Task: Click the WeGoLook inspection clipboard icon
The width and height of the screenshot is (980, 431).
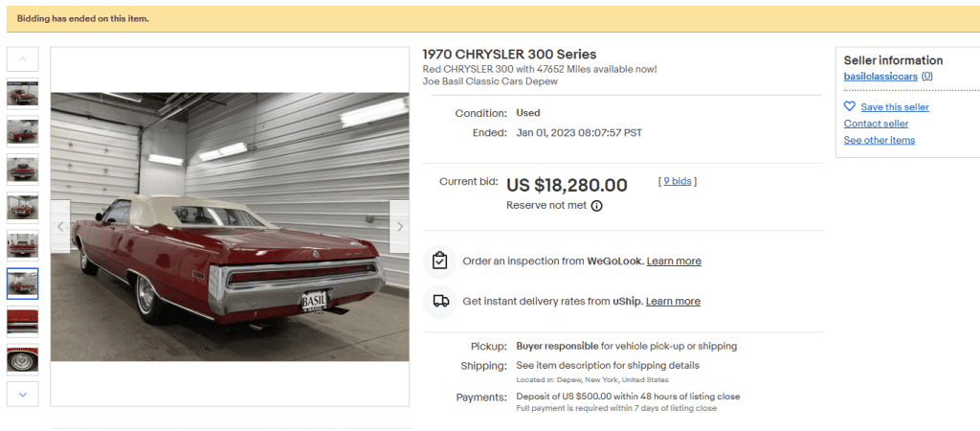Action: (439, 261)
